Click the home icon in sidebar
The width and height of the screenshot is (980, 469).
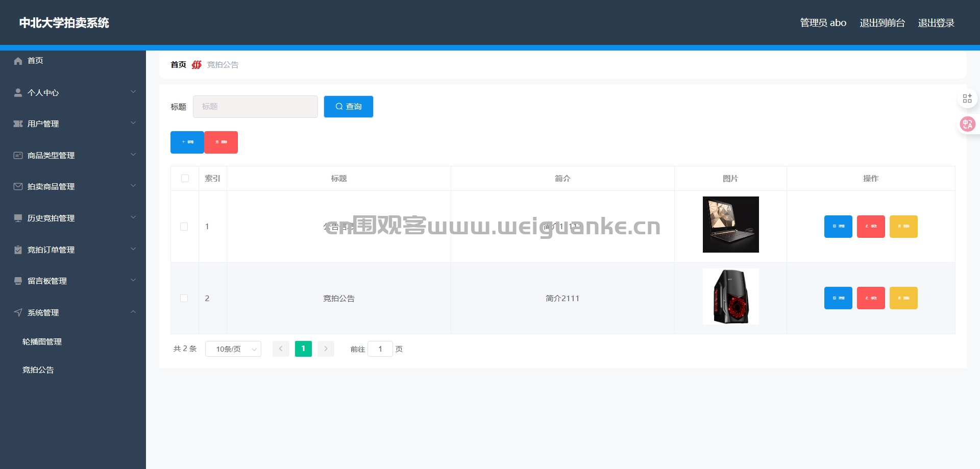[x=18, y=61]
